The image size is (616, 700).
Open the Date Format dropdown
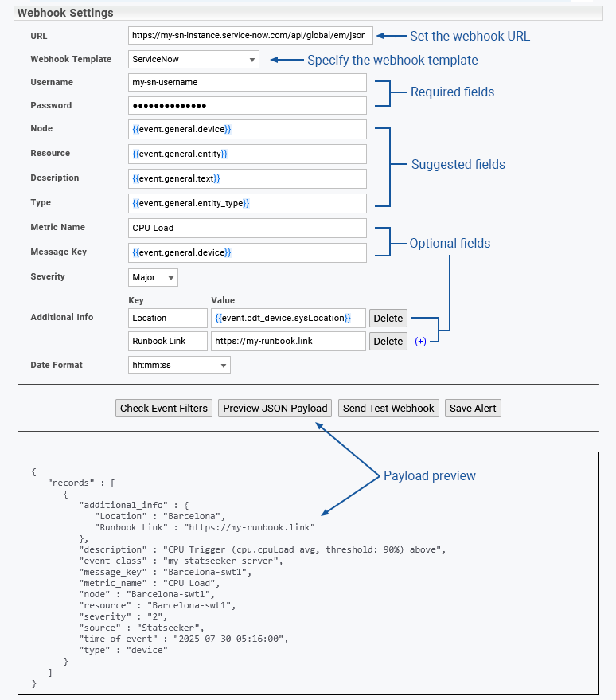click(179, 366)
